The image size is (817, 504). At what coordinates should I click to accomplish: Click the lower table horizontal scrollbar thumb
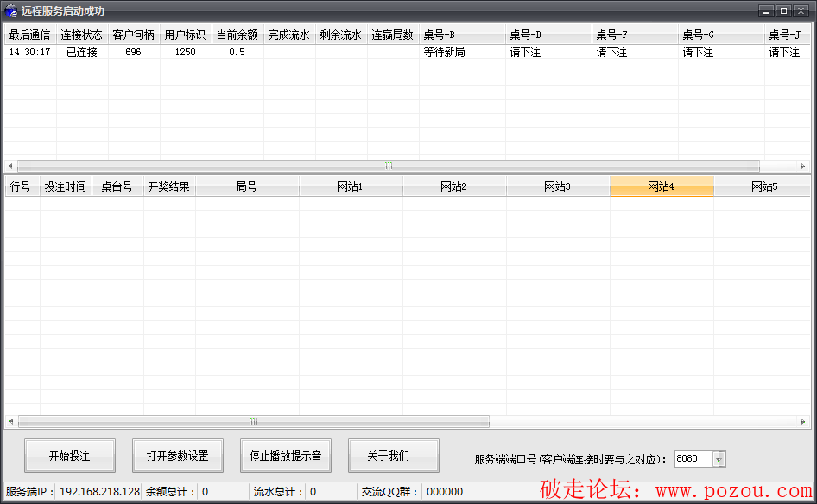[x=254, y=421]
